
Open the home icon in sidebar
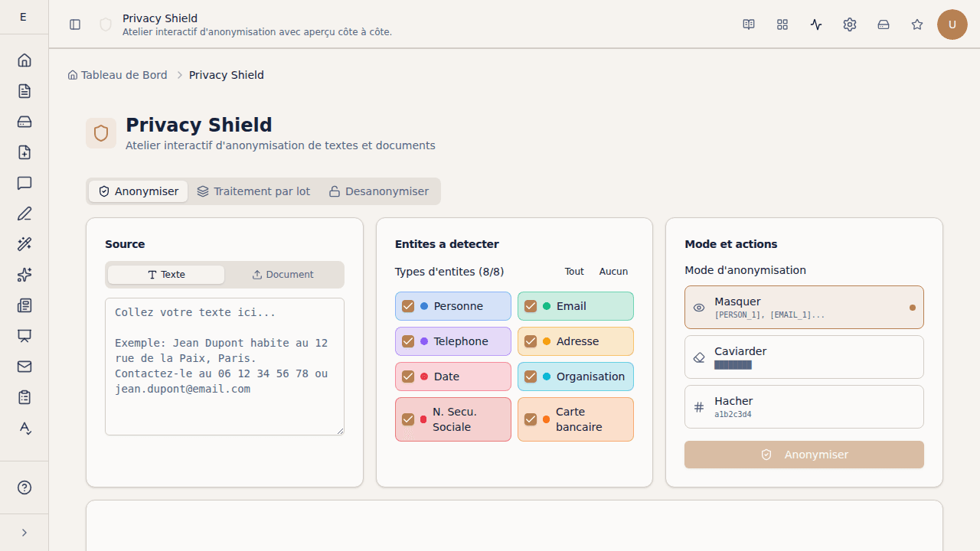(24, 60)
